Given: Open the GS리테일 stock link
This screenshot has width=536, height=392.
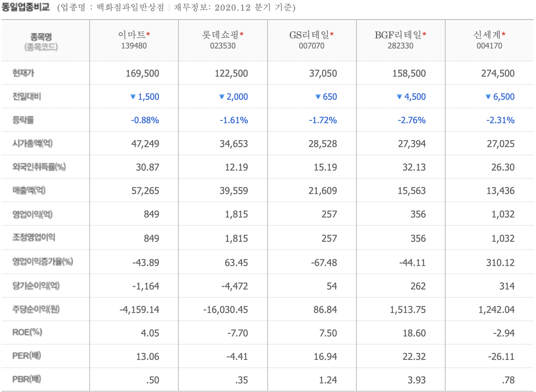Looking at the screenshot, I should coord(309,35).
